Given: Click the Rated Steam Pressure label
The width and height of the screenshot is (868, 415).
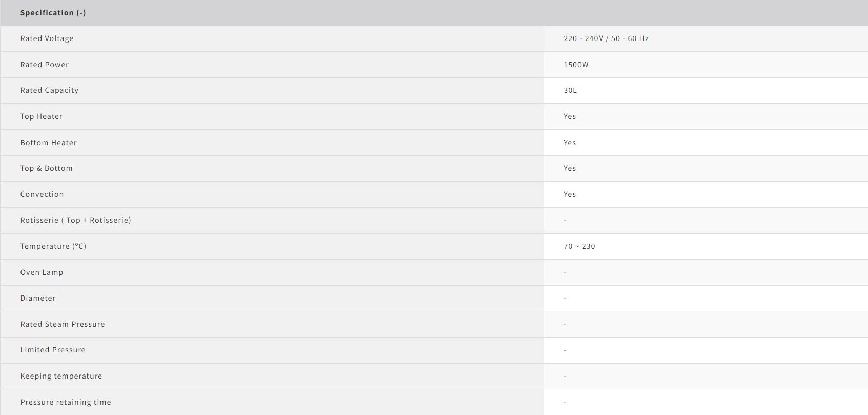Looking at the screenshot, I should (x=63, y=324).
